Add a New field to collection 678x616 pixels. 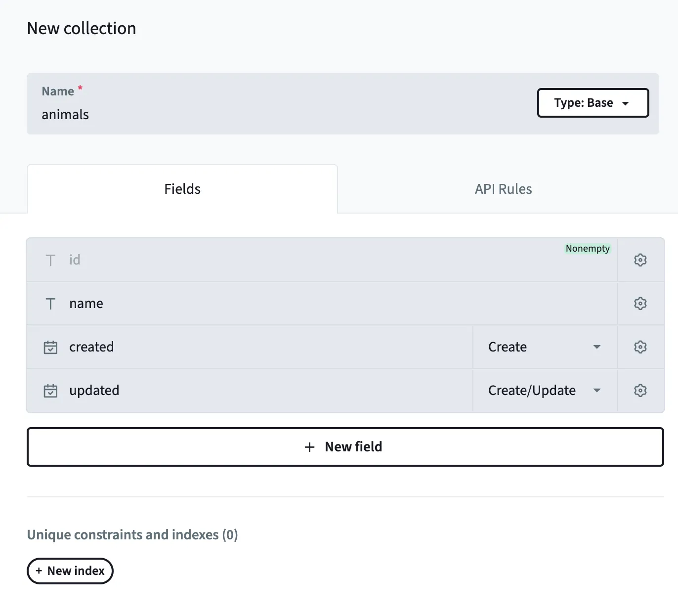[345, 447]
